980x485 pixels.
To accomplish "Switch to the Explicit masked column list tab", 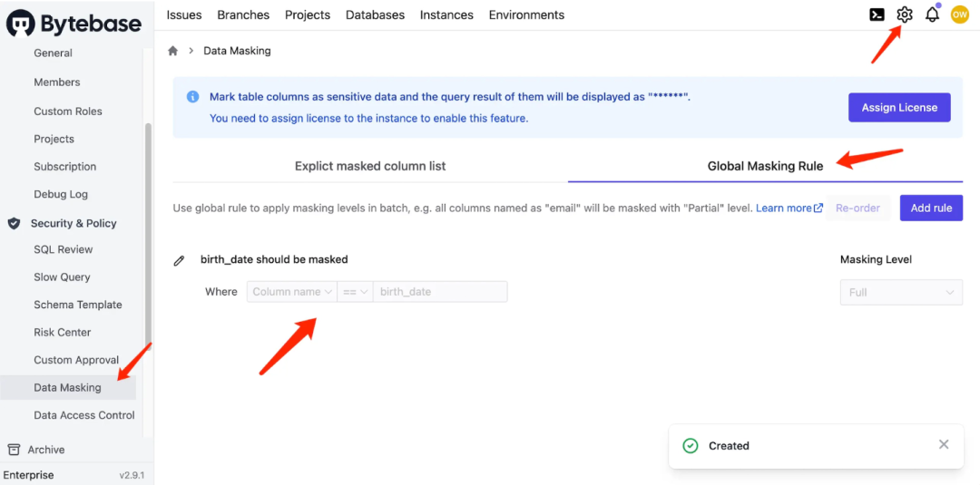I will 370,166.
